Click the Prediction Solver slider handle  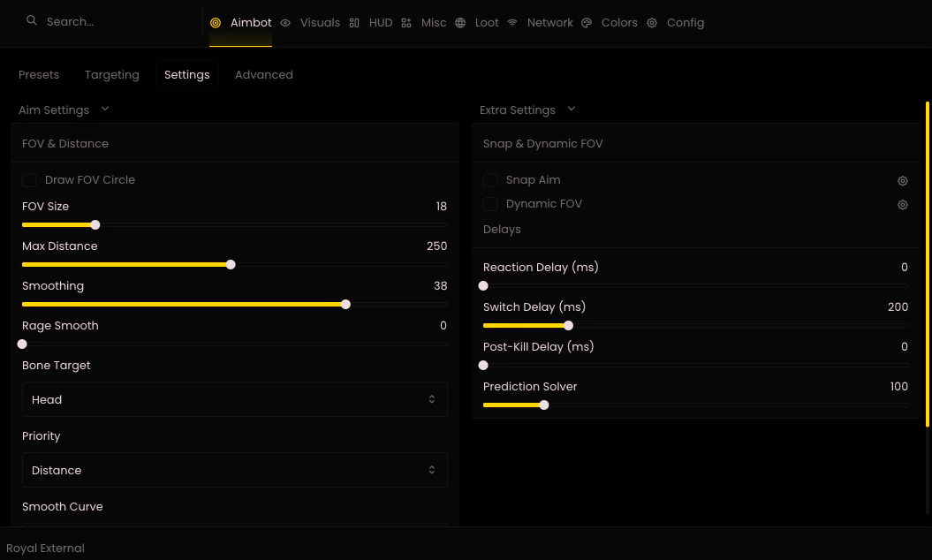coord(544,405)
